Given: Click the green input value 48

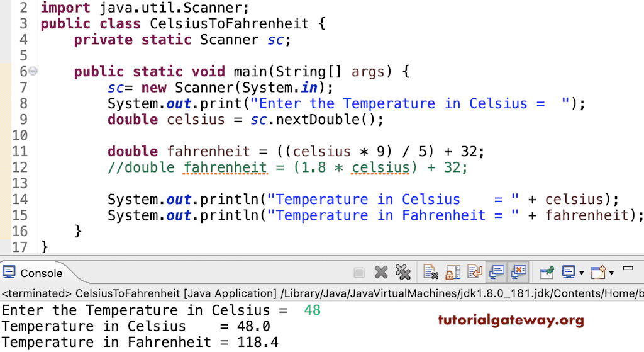Looking at the screenshot, I should 312,310.
